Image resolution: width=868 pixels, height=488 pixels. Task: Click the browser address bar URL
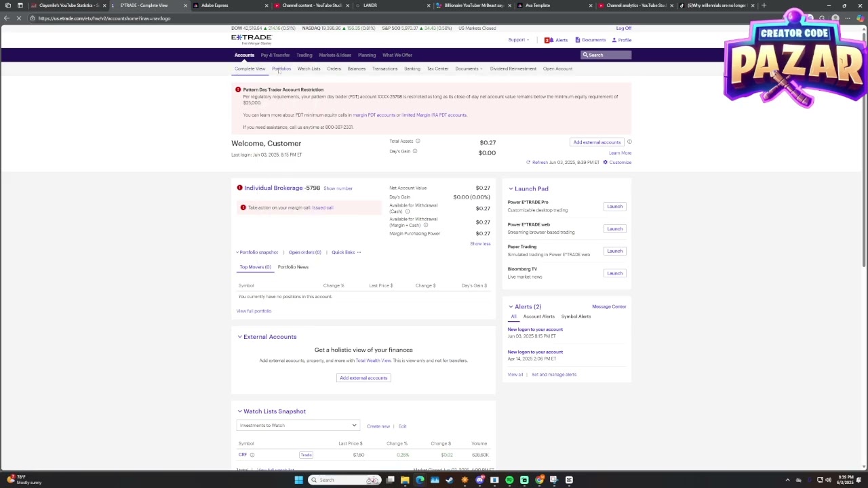pyautogui.click(x=104, y=18)
